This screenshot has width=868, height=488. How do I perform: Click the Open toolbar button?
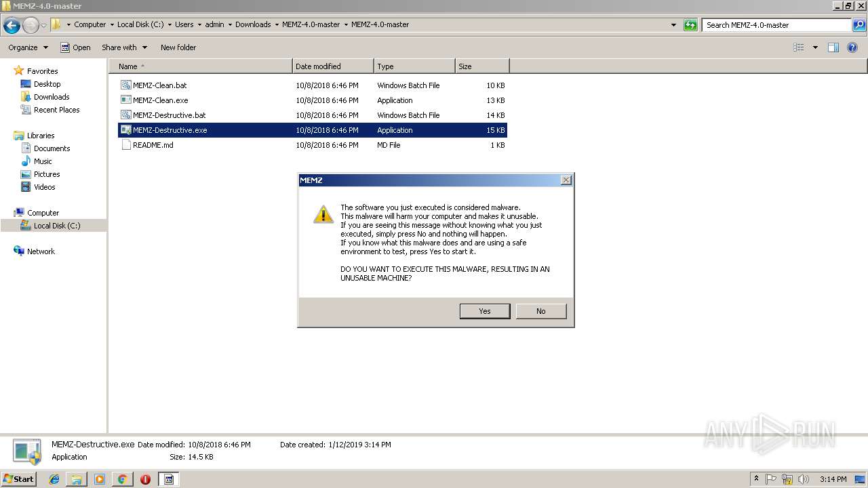(x=75, y=47)
